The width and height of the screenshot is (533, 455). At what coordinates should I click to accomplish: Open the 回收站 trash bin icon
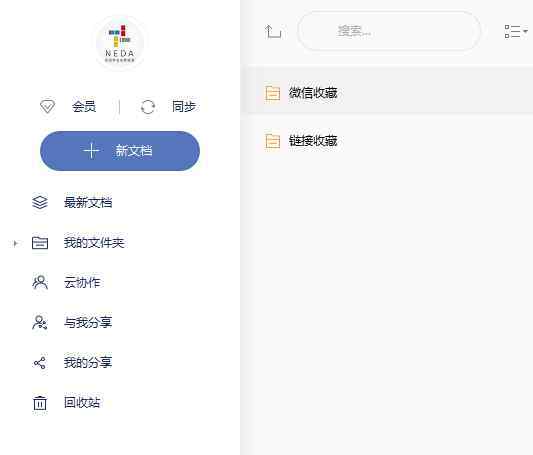point(40,403)
